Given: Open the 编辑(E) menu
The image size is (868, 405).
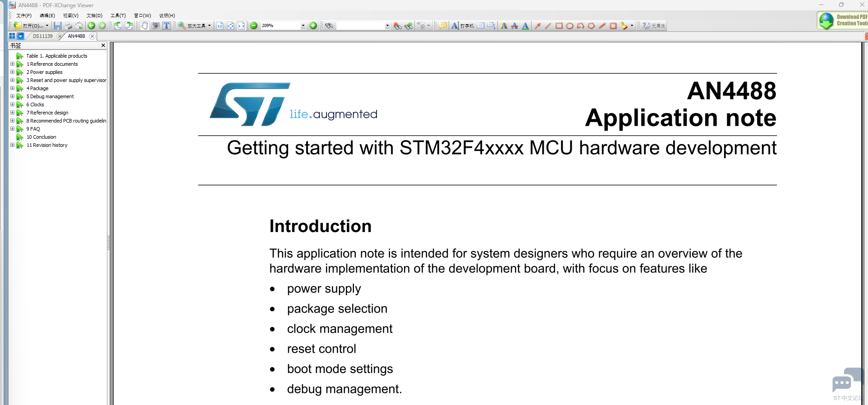Looking at the screenshot, I should [47, 15].
